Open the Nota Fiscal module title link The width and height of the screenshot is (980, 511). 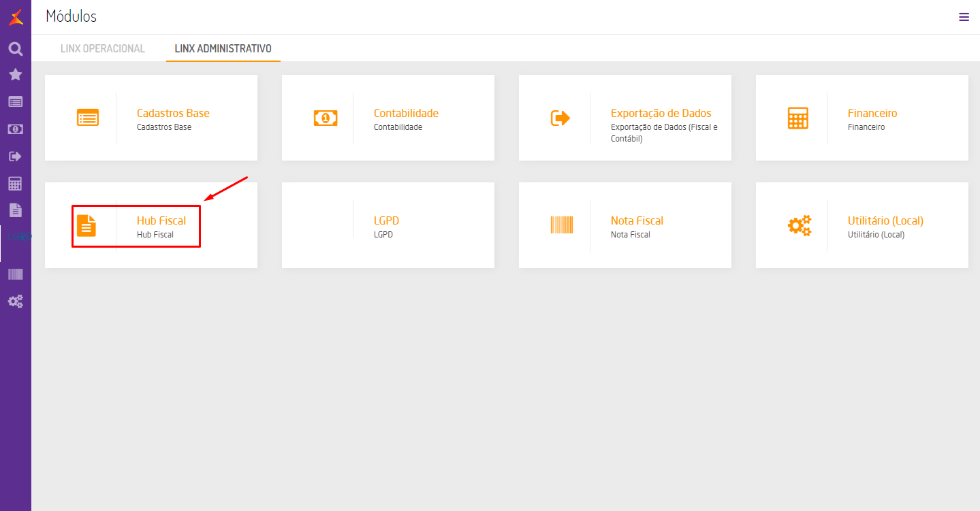637,220
